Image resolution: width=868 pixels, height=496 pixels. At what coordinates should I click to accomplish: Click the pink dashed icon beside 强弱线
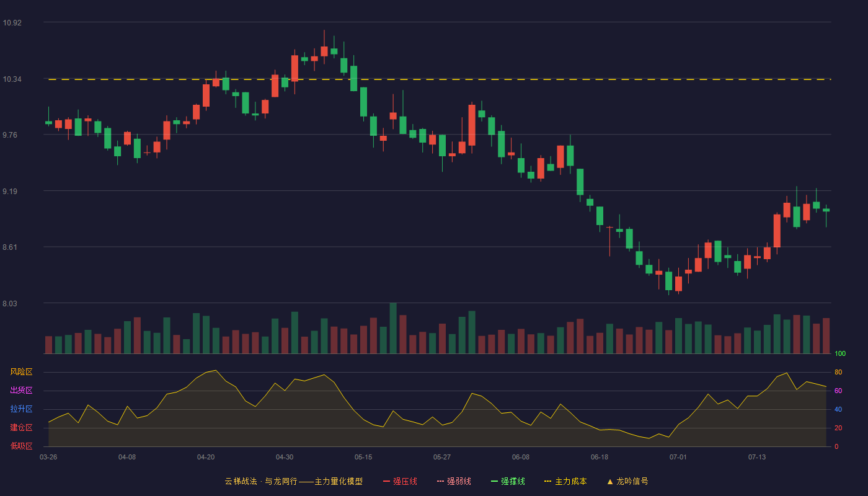tap(440, 481)
